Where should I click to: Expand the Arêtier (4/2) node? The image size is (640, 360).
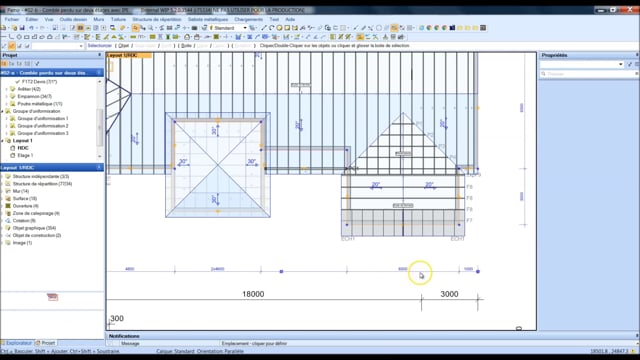pyautogui.click(x=6, y=89)
